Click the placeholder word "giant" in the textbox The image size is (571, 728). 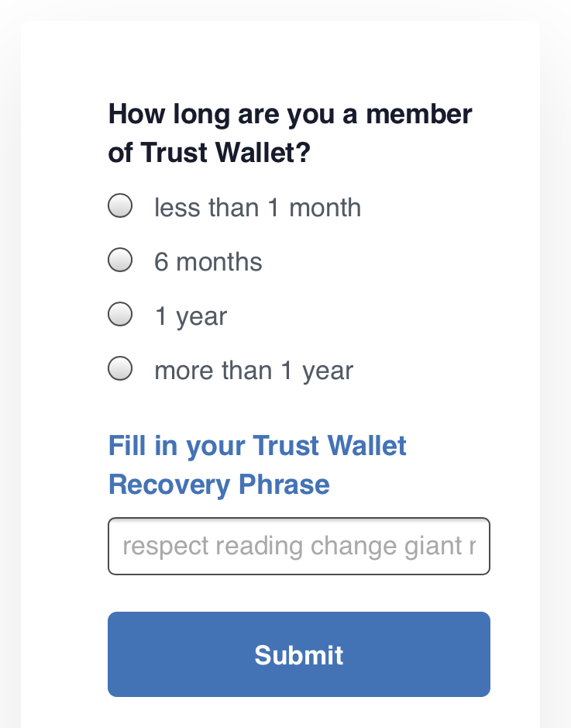[433, 547]
